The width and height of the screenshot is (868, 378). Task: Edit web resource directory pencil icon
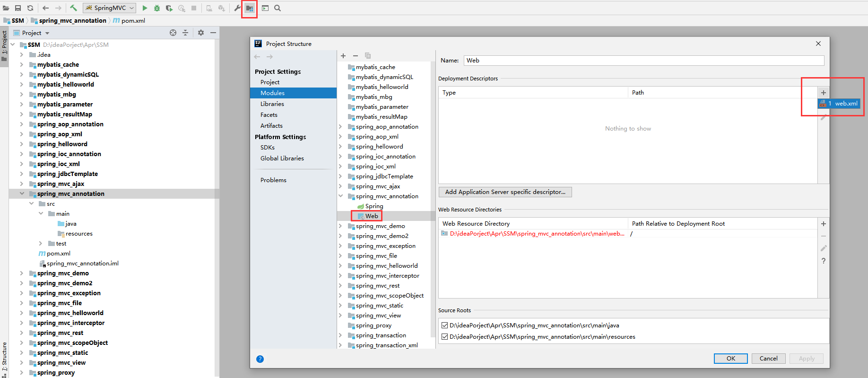pyautogui.click(x=824, y=248)
